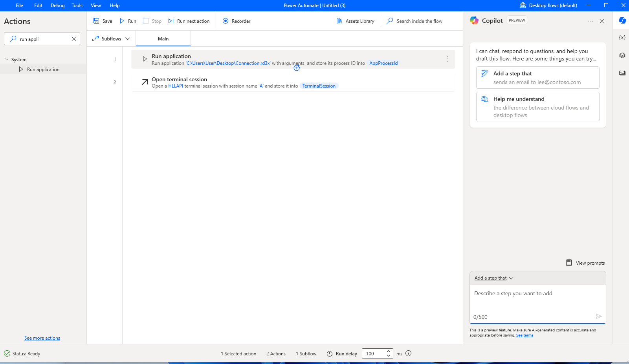Open the Help menu

pos(115,5)
